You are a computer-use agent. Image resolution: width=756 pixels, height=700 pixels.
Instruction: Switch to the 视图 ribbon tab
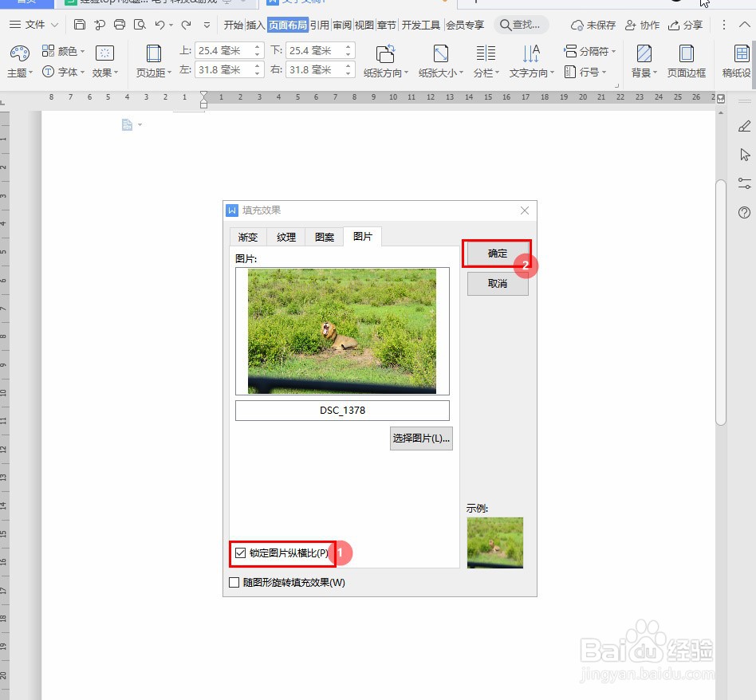pos(364,25)
